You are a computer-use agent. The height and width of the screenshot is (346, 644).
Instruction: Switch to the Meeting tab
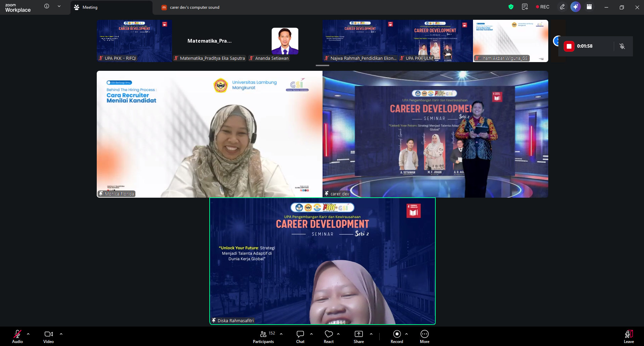click(x=111, y=7)
